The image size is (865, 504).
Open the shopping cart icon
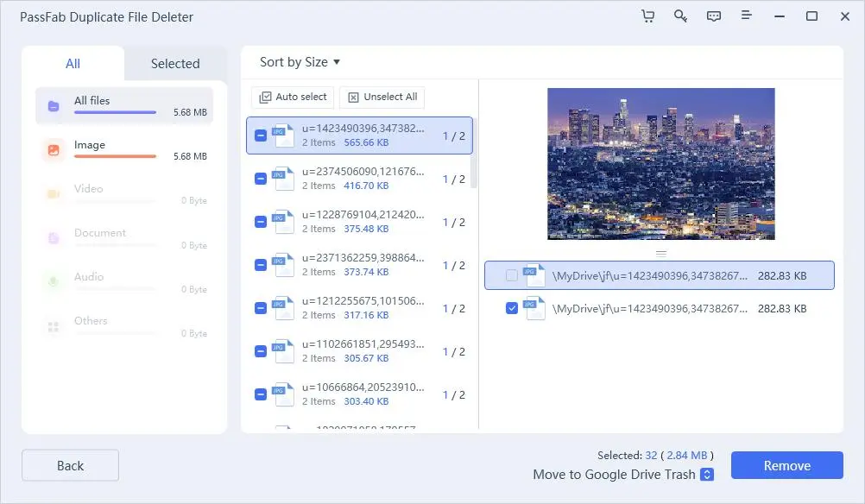tap(648, 16)
